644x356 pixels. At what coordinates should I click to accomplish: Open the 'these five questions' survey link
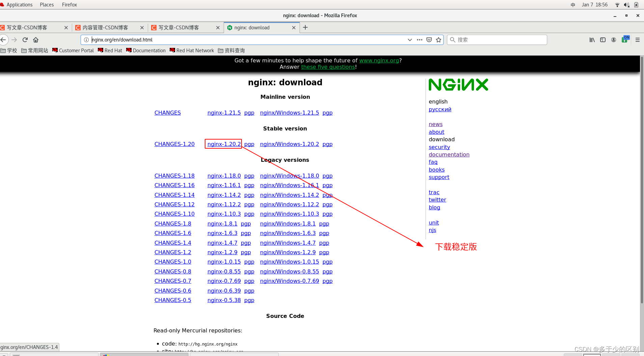click(328, 67)
